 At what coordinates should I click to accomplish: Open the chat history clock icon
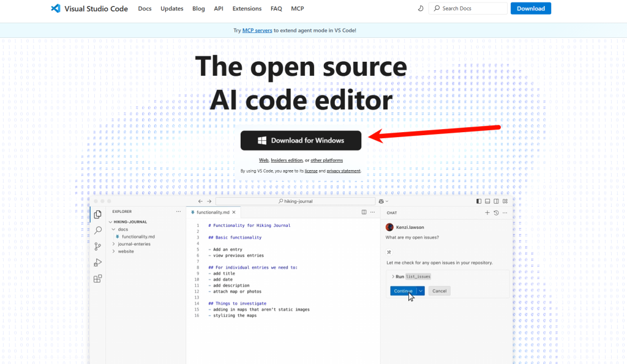[x=496, y=213]
